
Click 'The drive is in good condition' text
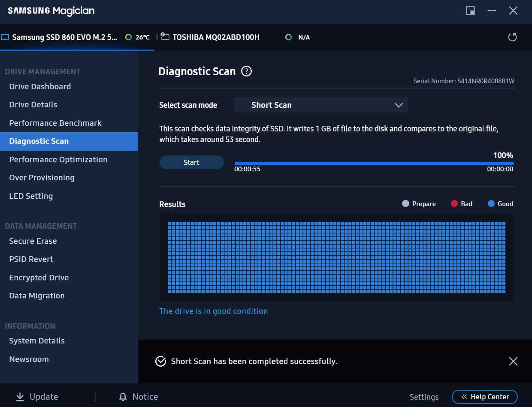click(214, 311)
